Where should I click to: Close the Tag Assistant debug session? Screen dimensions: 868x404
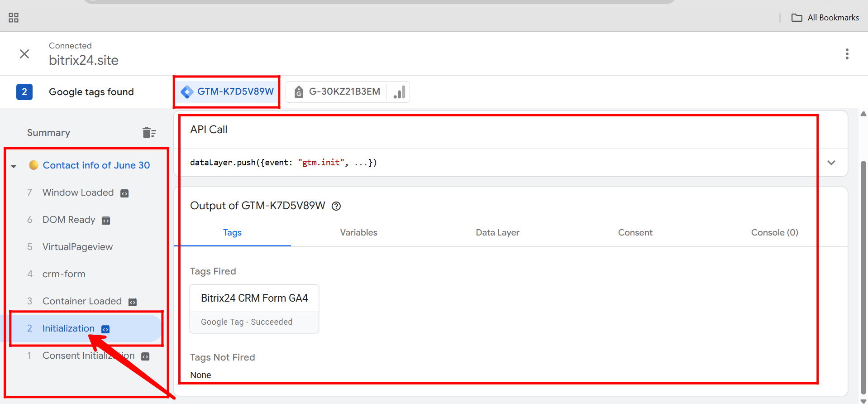point(24,54)
